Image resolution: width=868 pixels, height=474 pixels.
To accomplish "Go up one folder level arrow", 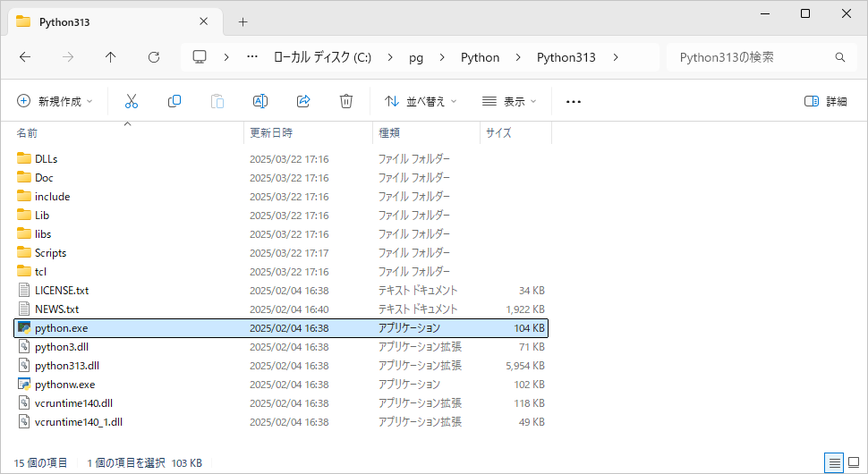I will pos(111,57).
